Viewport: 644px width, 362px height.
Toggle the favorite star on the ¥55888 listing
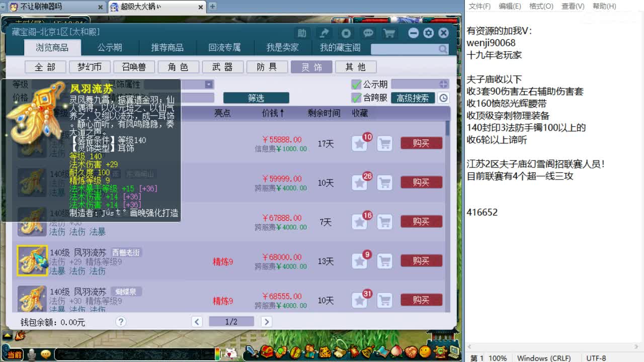click(359, 143)
